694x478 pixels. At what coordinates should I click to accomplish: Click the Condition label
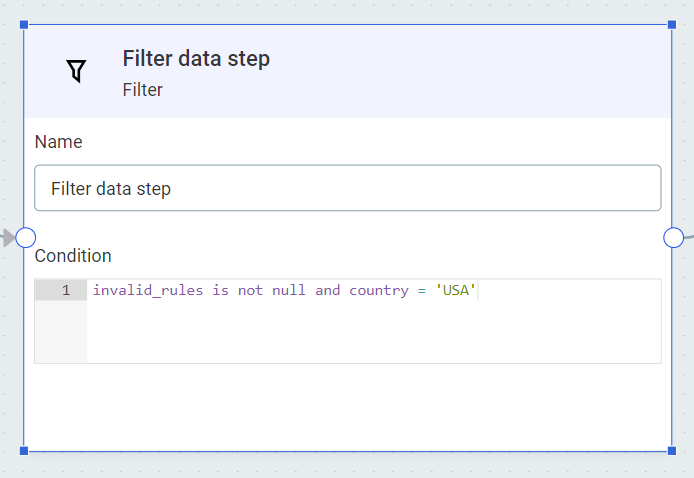(73, 256)
